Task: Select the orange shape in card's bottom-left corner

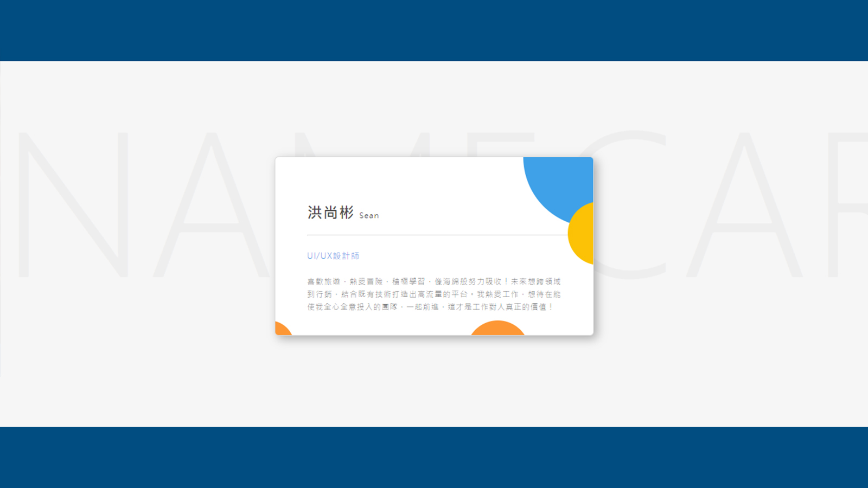Action: coord(283,329)
